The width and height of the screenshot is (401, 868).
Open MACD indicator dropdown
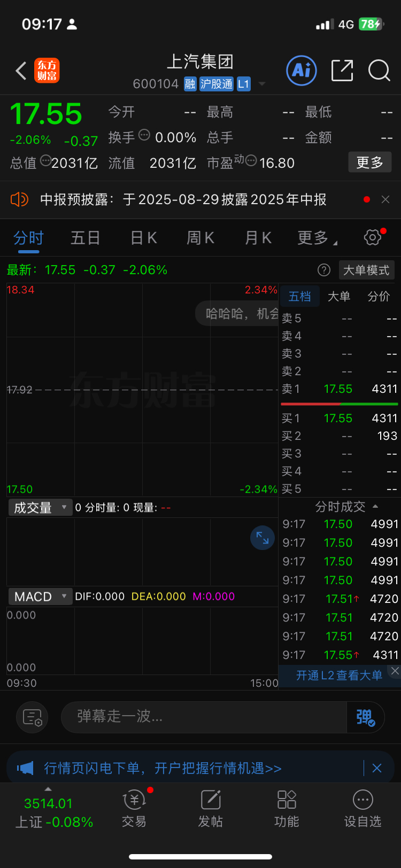pyautogui.click(x=41, y=596)
